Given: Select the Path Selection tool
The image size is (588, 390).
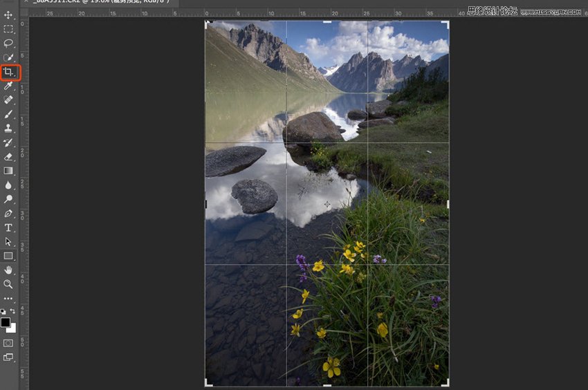Looking at the screenshot, I should pyautogui.click(x=8, y=242).
